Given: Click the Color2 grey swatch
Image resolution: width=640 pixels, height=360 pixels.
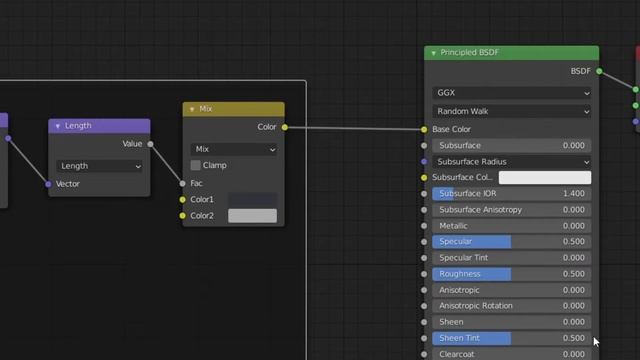Looking at the screenshot, I should (x=252, y=216).
